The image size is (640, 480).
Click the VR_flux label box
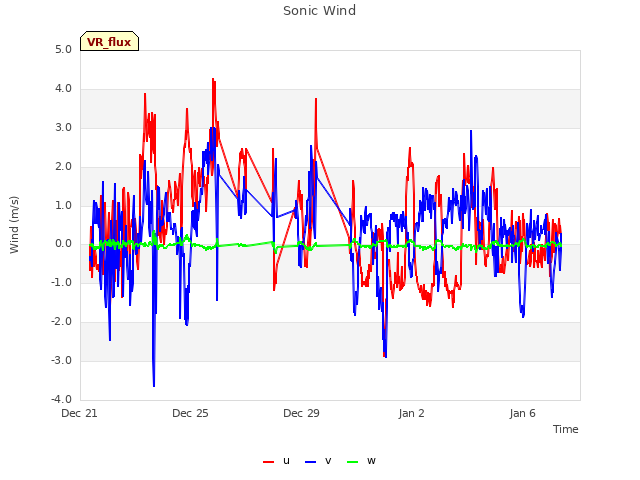[x=109, y=41]
